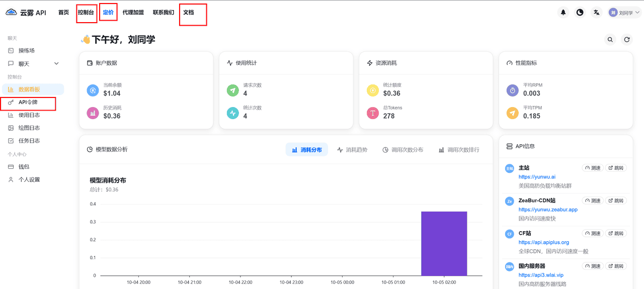Click the purple bar in consumption chart

(444, 244)
